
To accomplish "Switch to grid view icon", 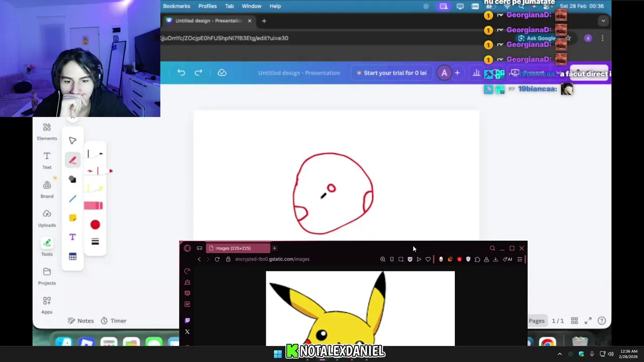I will coord(575,321).
